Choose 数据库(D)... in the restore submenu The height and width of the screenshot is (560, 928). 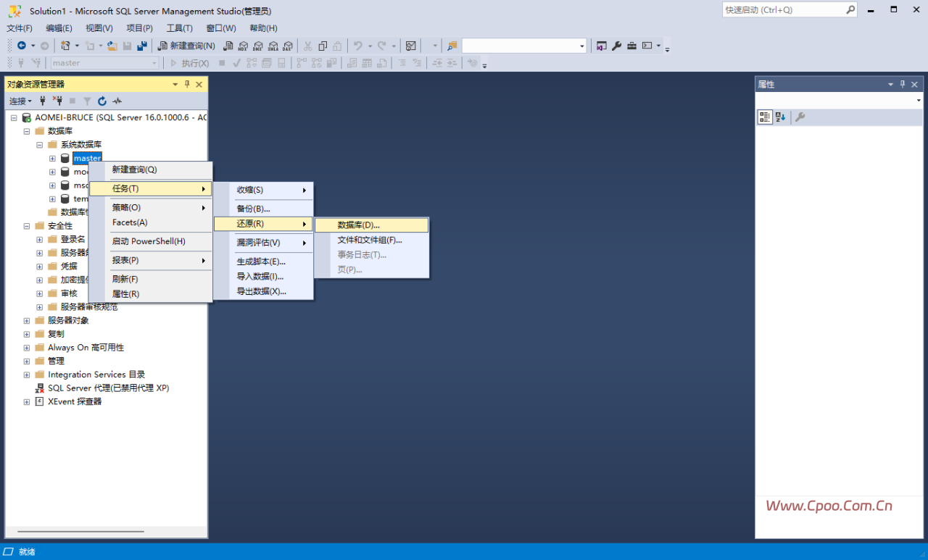(x=372, y=225)
